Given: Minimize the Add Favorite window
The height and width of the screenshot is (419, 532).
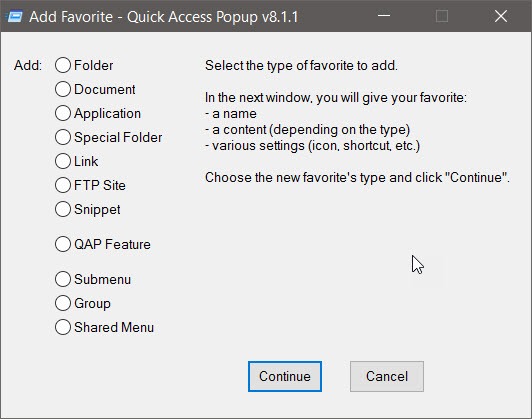Looking at the screenshot, I should point(384,16).
